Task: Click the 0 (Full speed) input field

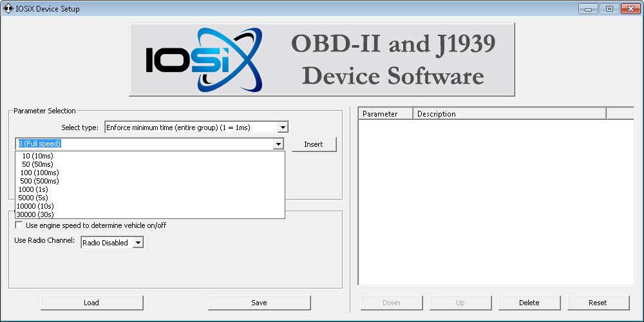Action: pyautogui.click(x=144, y=144)
